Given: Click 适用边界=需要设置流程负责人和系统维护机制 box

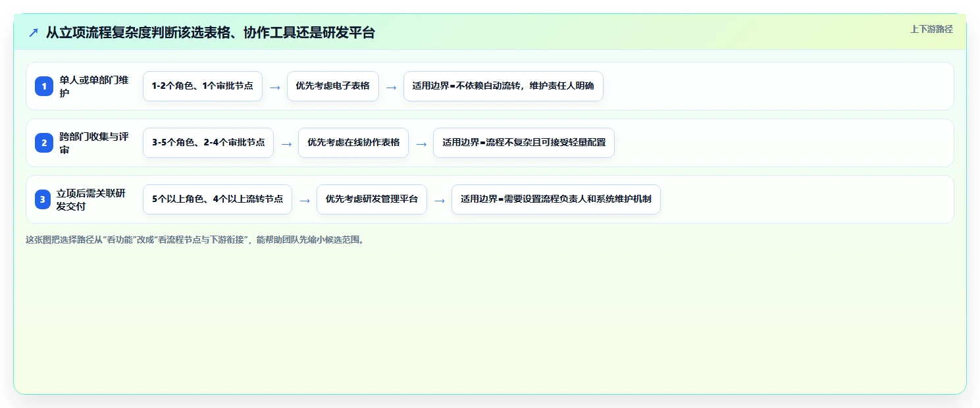Looking at the screenshot, I should 556,199.
